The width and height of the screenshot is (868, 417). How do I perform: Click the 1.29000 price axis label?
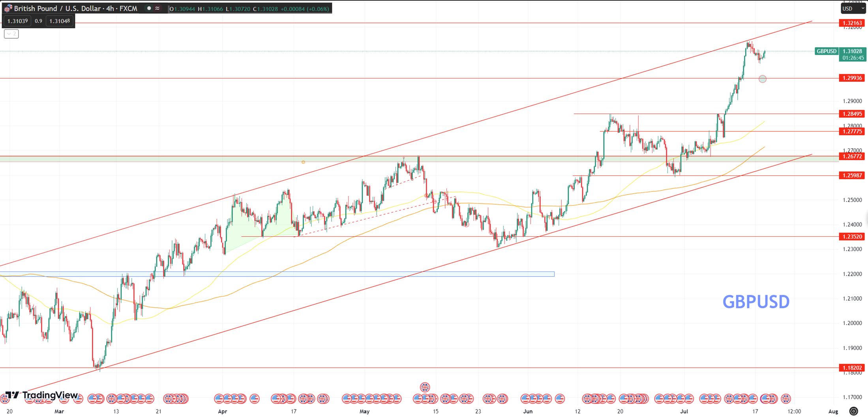coord(852,101)
